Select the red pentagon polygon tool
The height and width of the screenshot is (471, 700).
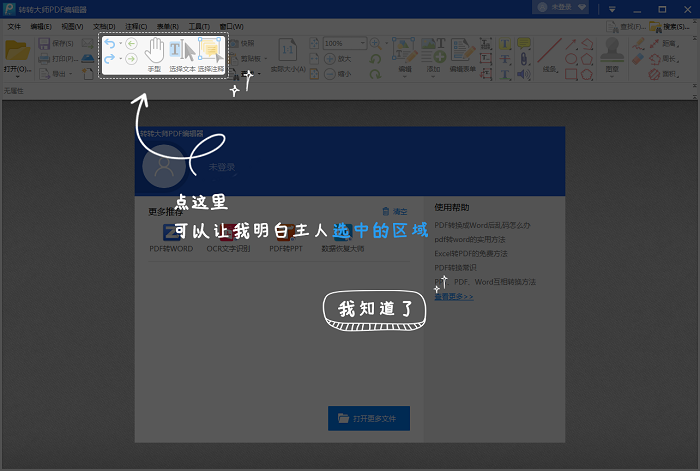click(x=587, y=59)
